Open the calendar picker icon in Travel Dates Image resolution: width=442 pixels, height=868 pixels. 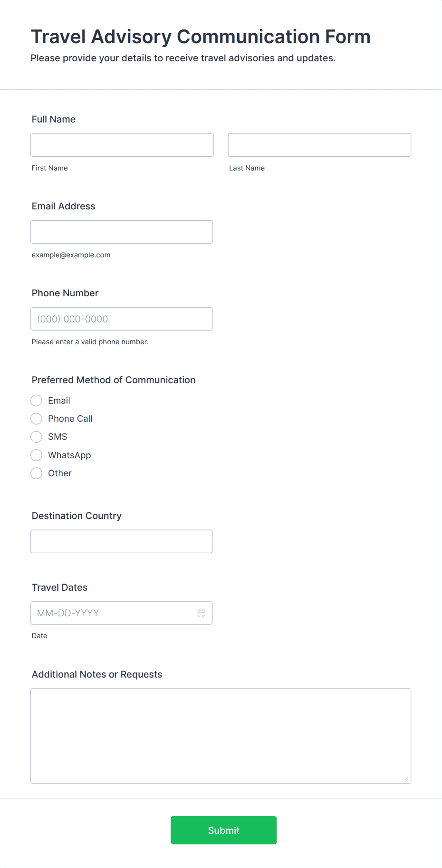pyautogui.click(x=202, y=613)
